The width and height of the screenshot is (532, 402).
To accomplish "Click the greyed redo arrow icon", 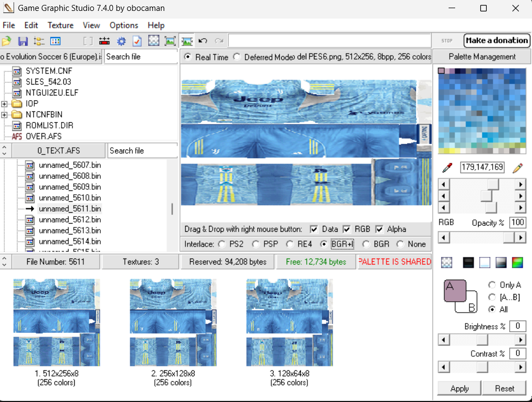I will [x=219, y=41].
